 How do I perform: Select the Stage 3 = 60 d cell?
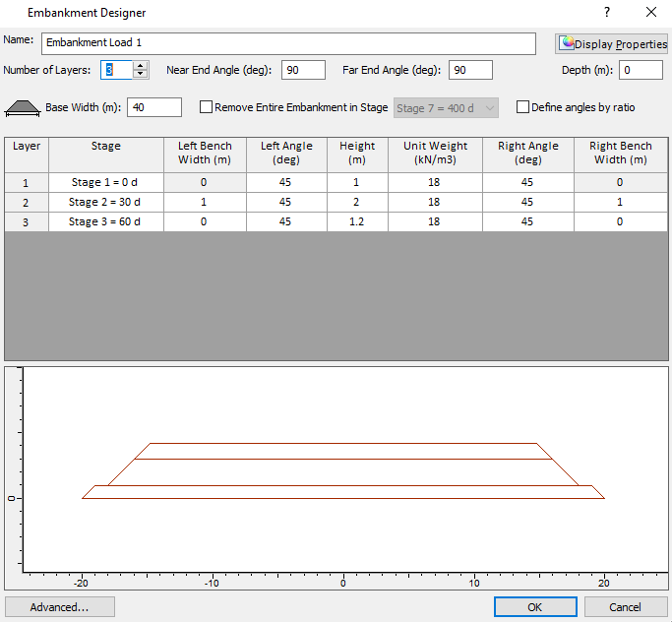pyautogui.click(x=106, y=221)
